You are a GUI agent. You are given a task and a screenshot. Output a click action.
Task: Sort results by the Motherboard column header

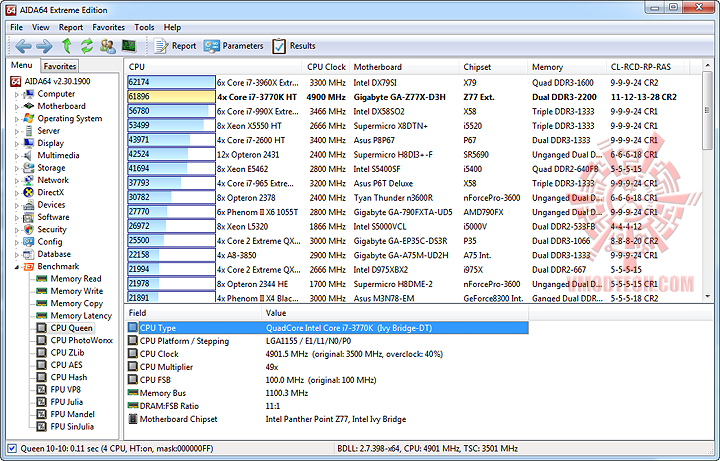point(404,67)
